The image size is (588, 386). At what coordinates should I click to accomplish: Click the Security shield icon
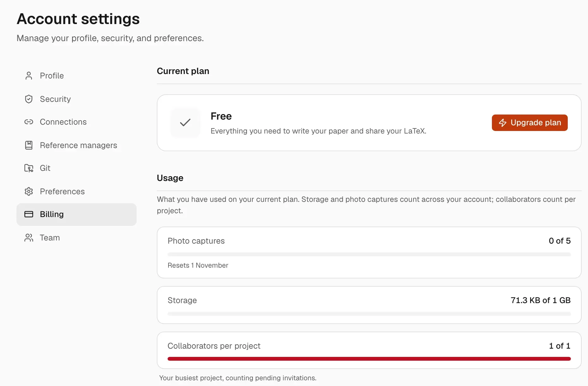point(29,99)
